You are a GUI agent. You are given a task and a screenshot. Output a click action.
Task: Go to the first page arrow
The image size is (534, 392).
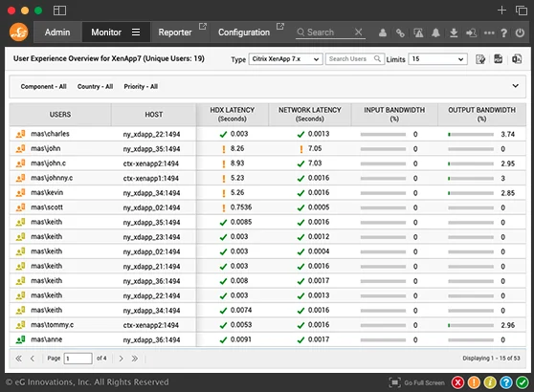click(x=19, y=359)
